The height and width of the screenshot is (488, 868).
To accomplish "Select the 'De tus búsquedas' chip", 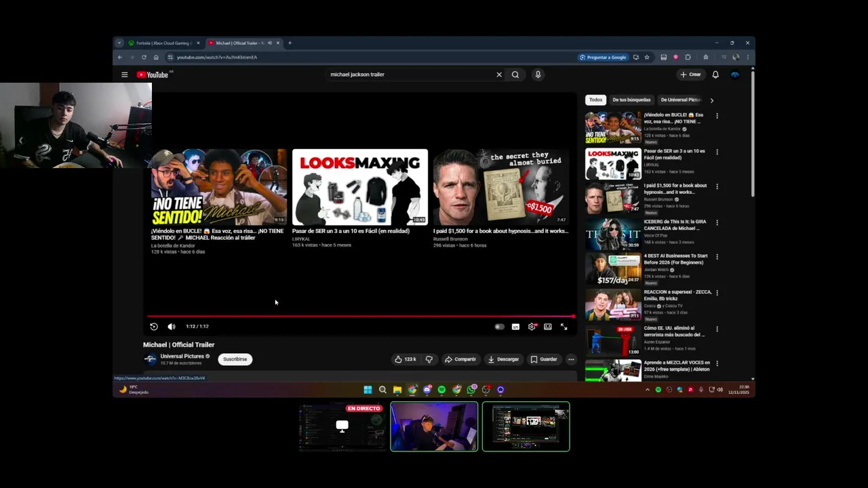I will [631, 100].
